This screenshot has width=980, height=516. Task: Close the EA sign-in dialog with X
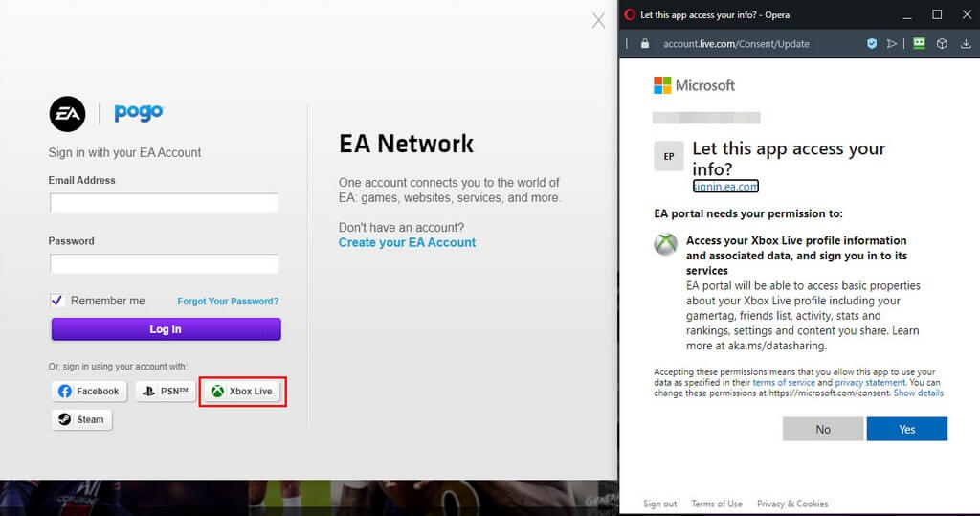coord(598,21)
